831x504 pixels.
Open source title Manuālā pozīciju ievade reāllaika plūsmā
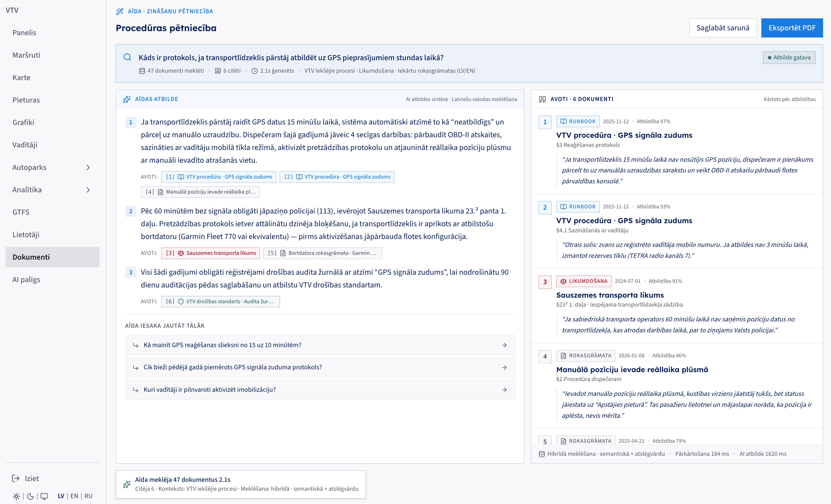pyautogui.click(x=632, y=370)
